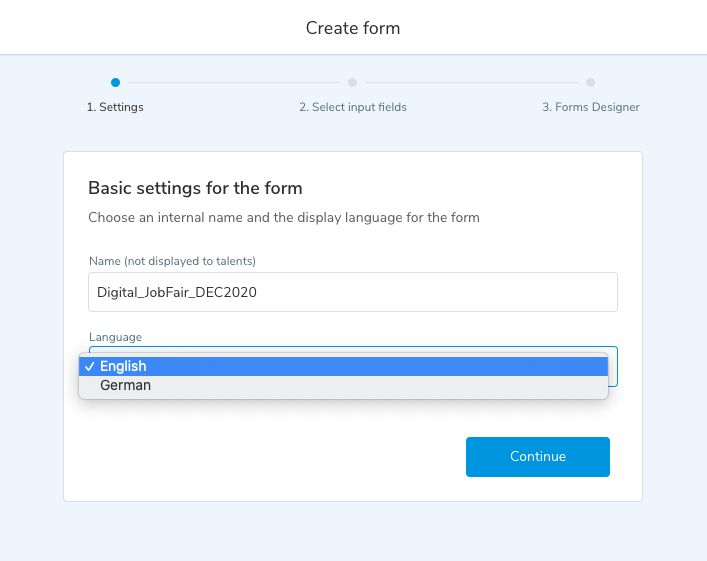Click the checkmark beside English
This screenshot has height=561, width=707.
click(x=90, y=367)
